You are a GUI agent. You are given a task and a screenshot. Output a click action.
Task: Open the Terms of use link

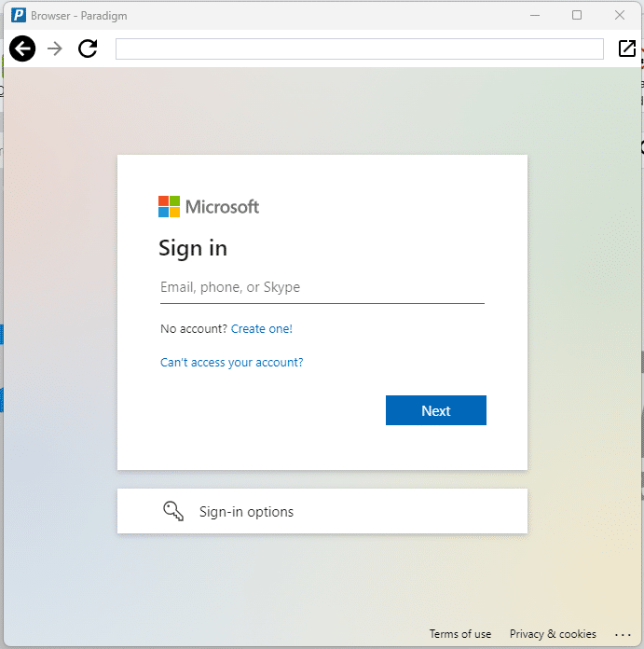460,634
